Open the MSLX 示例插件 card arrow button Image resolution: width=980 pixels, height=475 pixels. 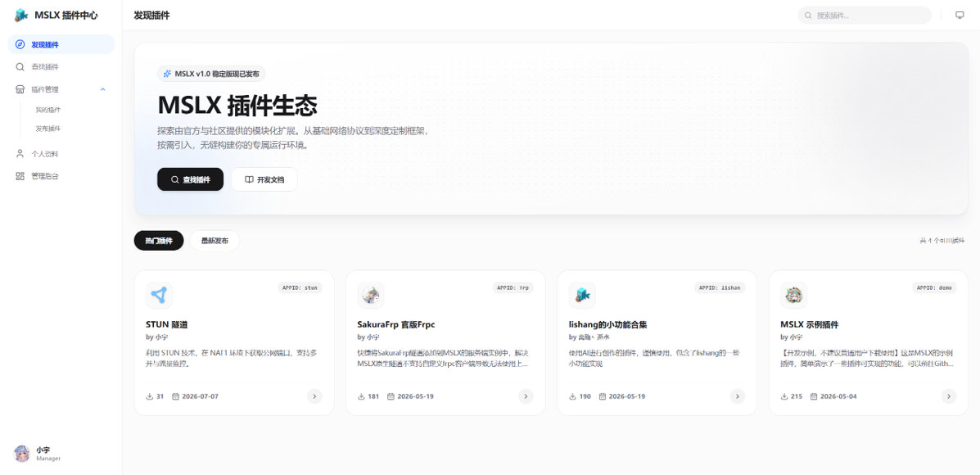[x=949, y=396]
